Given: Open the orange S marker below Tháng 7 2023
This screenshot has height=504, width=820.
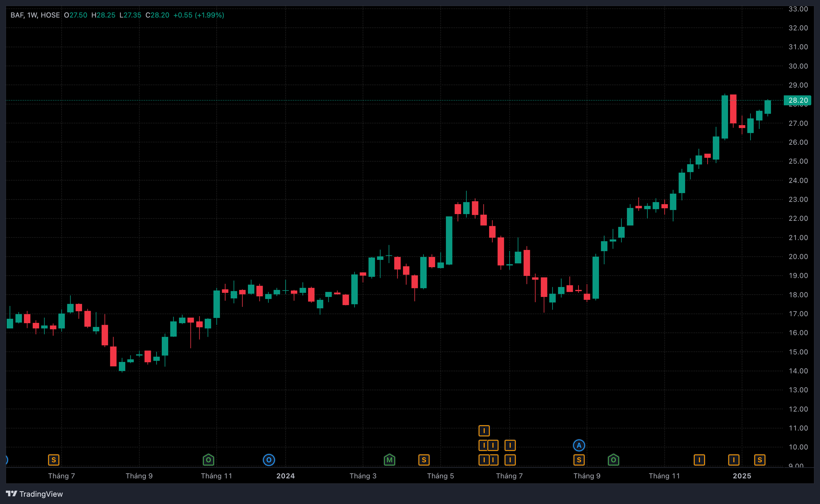Looking at the screenshot, I should point(54,460).
